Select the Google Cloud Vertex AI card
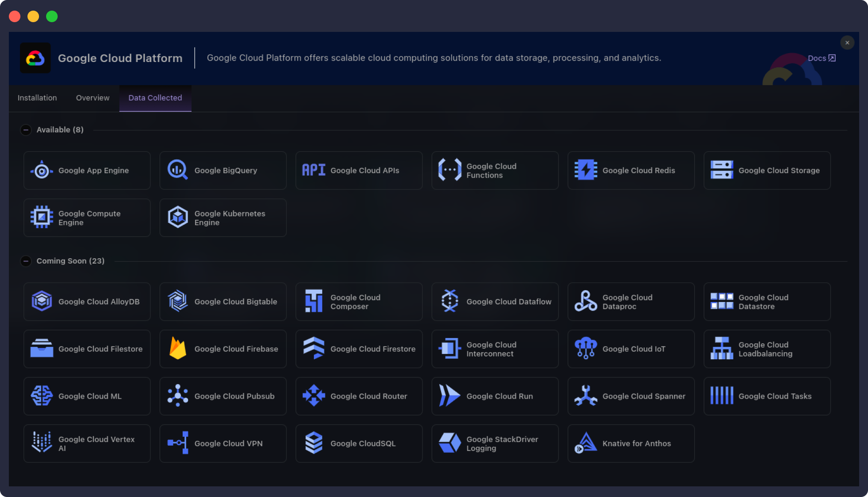 [87, 443]
